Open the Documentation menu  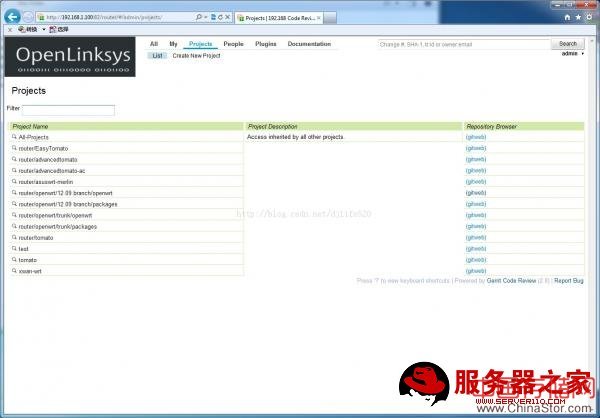pyautogui.click(x=309, y=44)
